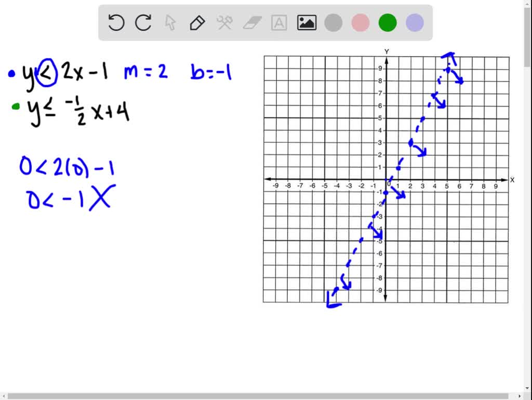This screenshot has width=532, height=400.
Task: Choose the lavender color swatch
Action: [x=415, y=23]
